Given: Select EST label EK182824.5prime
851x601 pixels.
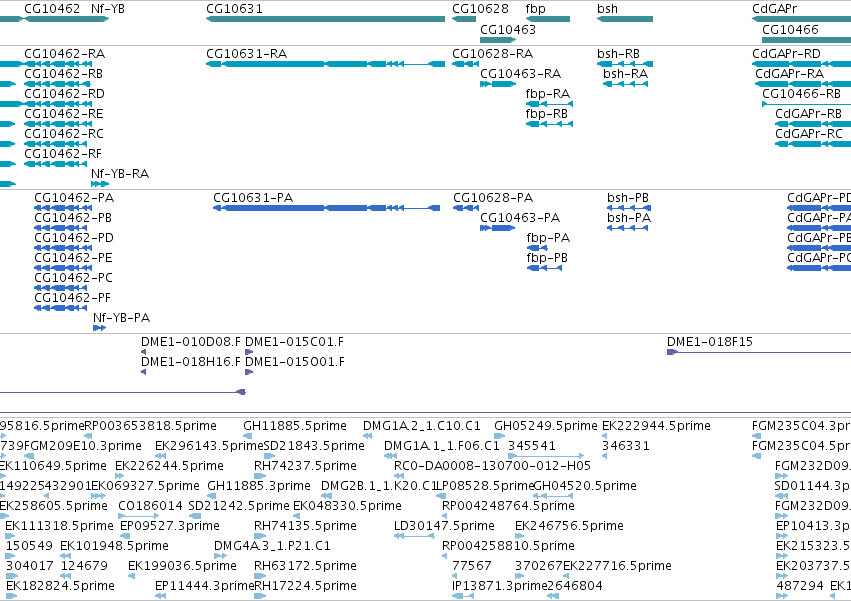Looking at the screenshot, I should [60, 586].
